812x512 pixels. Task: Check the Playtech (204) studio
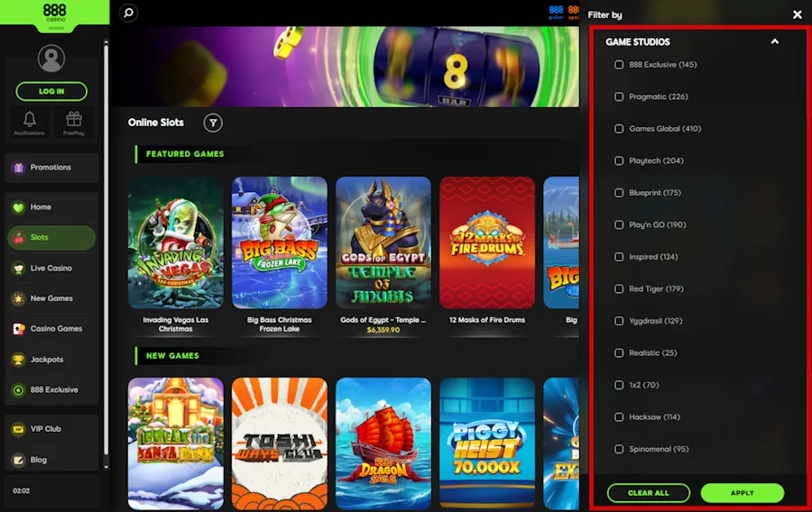click(619, 160)
